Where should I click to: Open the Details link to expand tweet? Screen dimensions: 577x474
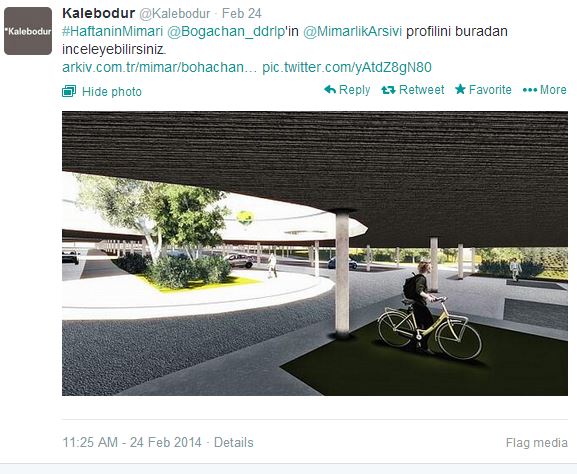[234, 442]
